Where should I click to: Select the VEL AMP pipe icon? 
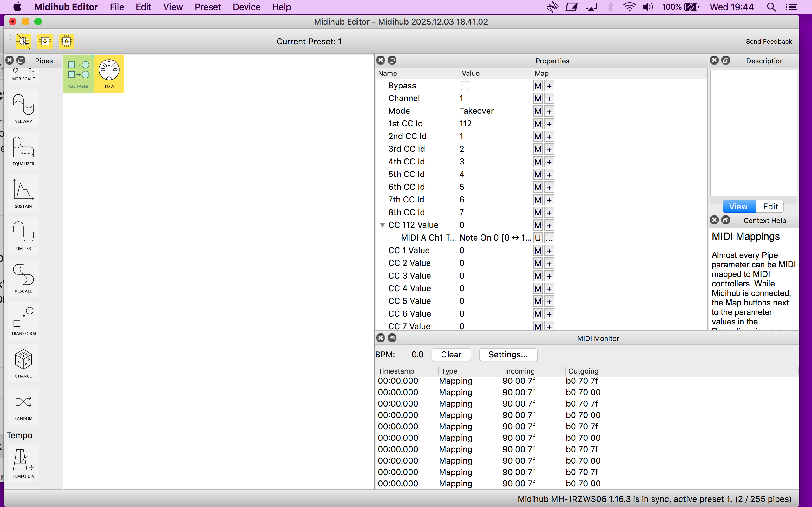pos(23,108)
